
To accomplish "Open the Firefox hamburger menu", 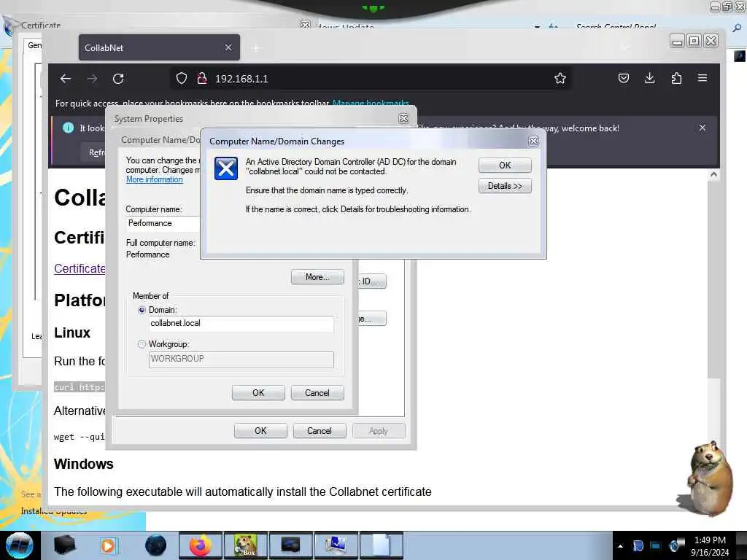I will [703, 78].
